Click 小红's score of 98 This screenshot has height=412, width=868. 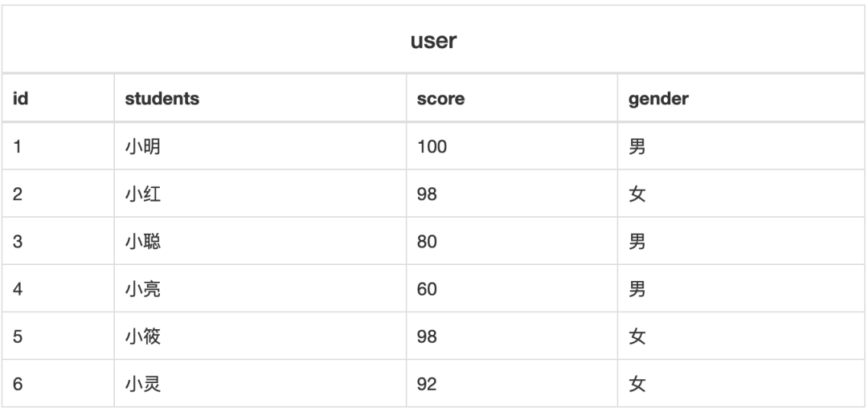427,194
